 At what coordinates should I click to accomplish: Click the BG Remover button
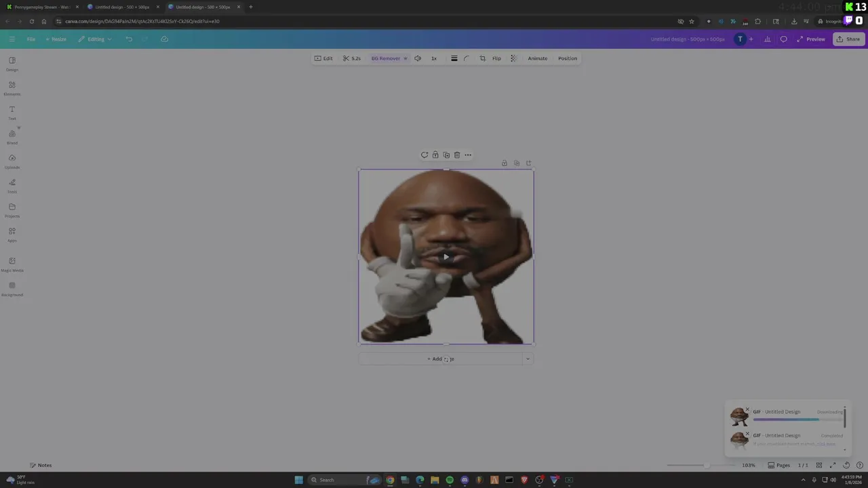(x=389, y=58)
